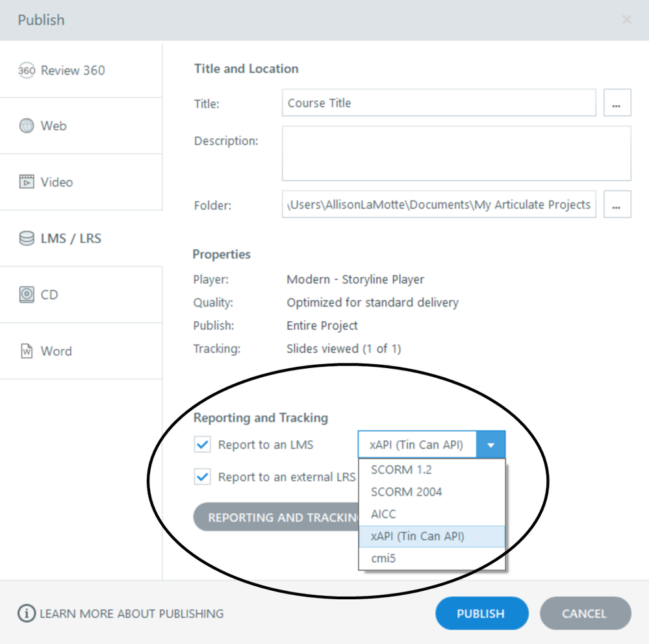Click the Review 360 icon
649x644 pixels.
click(x=27, y=71)
